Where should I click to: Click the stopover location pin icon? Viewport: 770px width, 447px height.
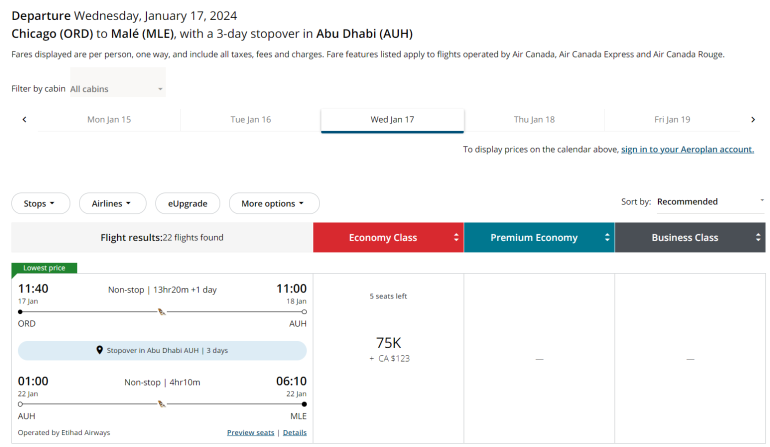(100, 351)
